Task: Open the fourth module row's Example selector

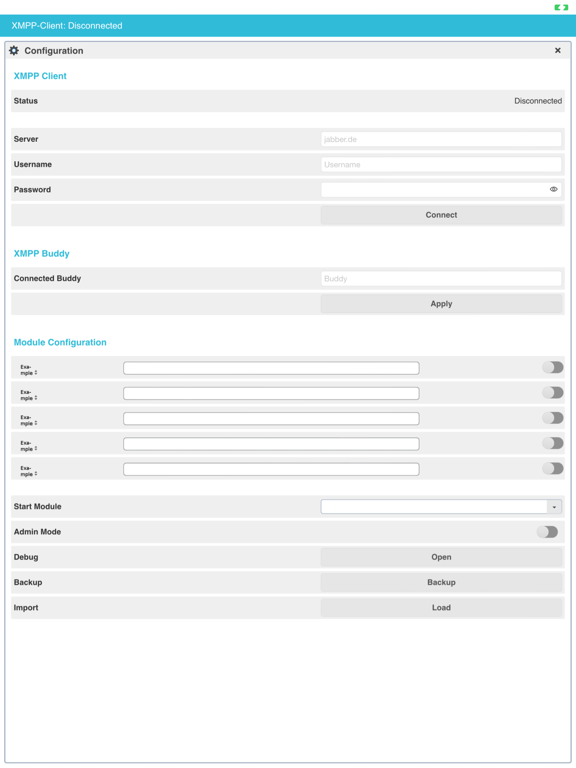Action: click(28, 446)
